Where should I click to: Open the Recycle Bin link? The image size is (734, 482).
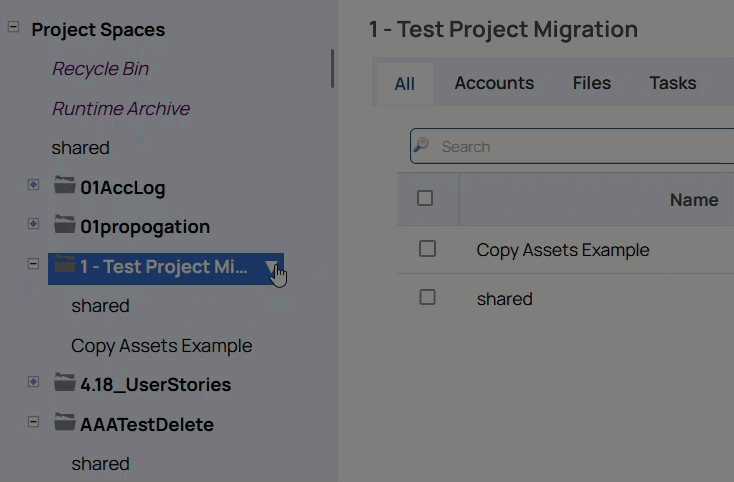[x=100, y=69]
